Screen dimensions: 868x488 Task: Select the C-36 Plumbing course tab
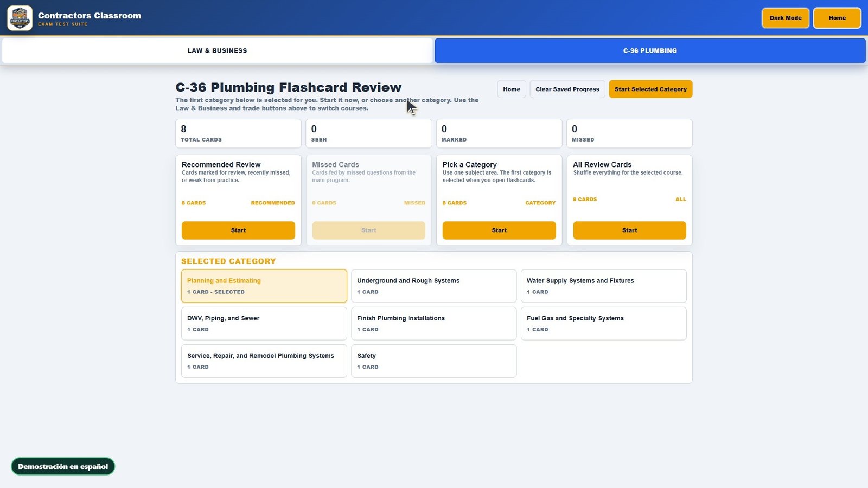tap(650, 50)
